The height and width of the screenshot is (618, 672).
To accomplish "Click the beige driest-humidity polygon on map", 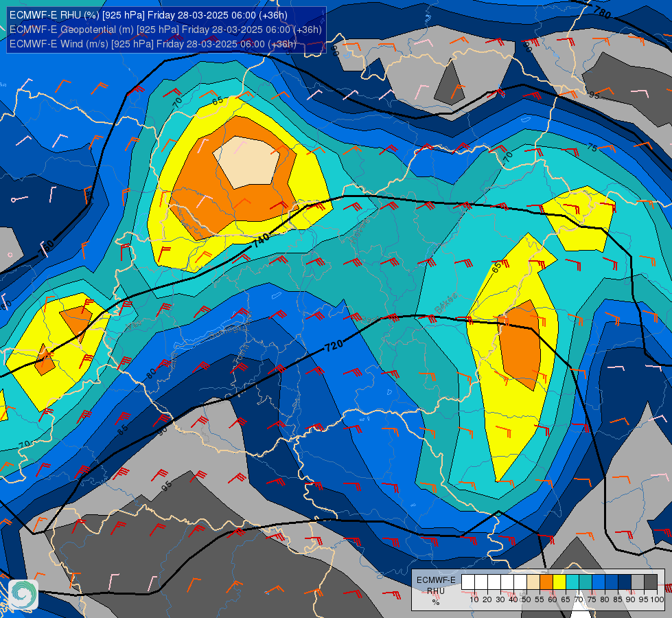I will coord(247,162).
